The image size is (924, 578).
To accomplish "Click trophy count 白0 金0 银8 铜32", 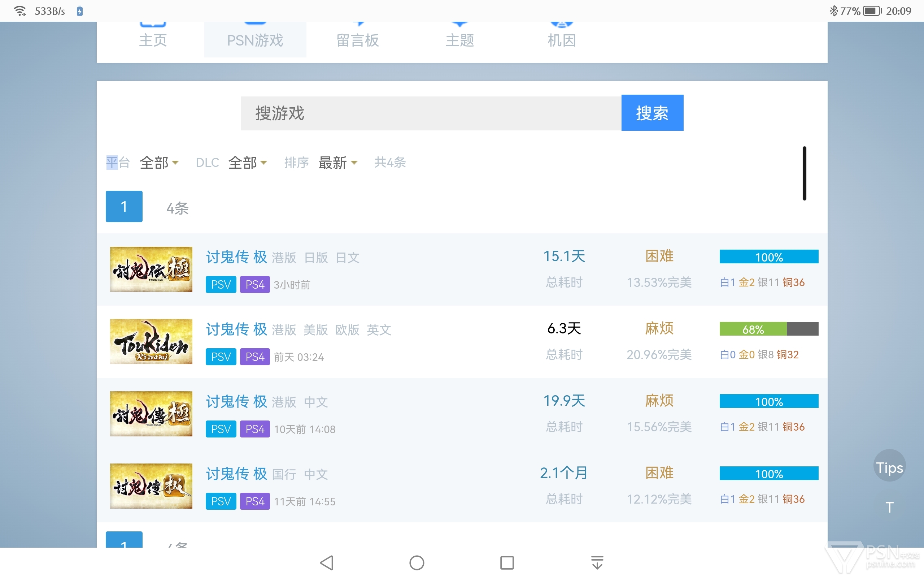I will coord(759,355).
